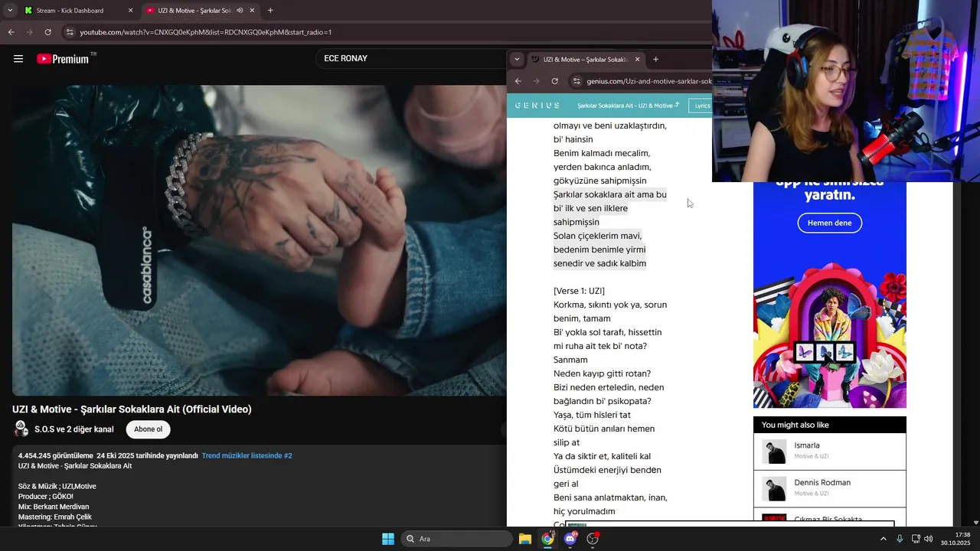
Task: Click the back arrow in the YouTube browser window
Action: click(x=11, y=32)
